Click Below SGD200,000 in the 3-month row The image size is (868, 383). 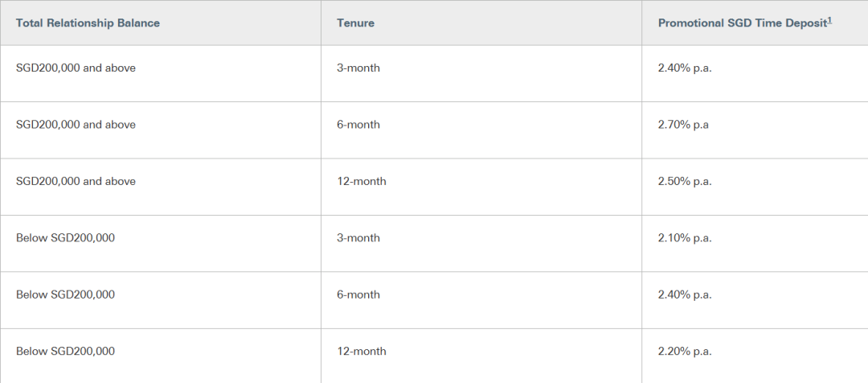[x=65, y=238]
